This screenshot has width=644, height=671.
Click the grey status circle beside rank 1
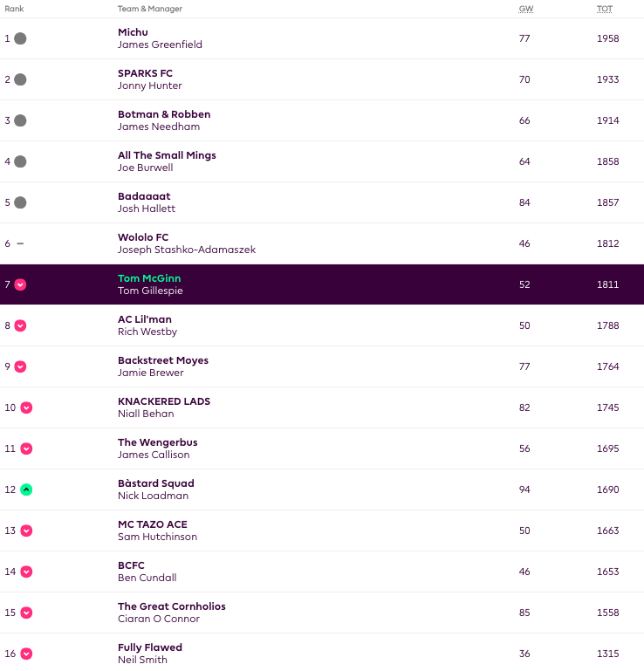point(20,38)
